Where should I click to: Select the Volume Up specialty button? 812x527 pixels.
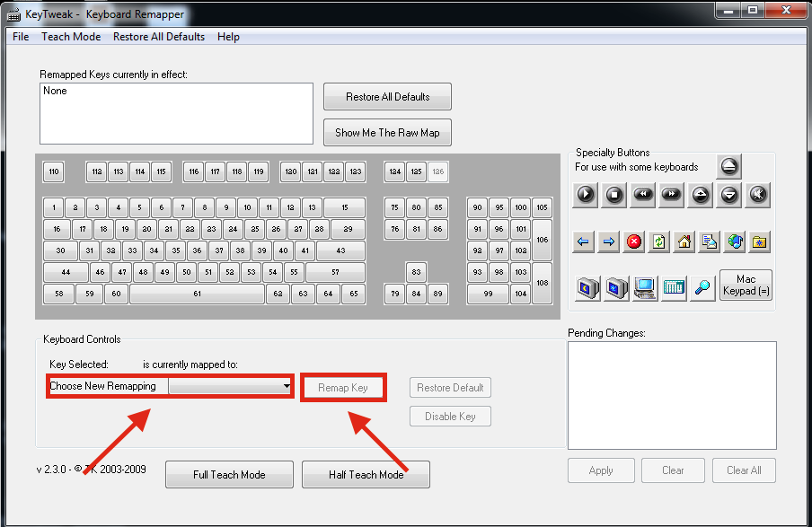(x=701, y=195)
